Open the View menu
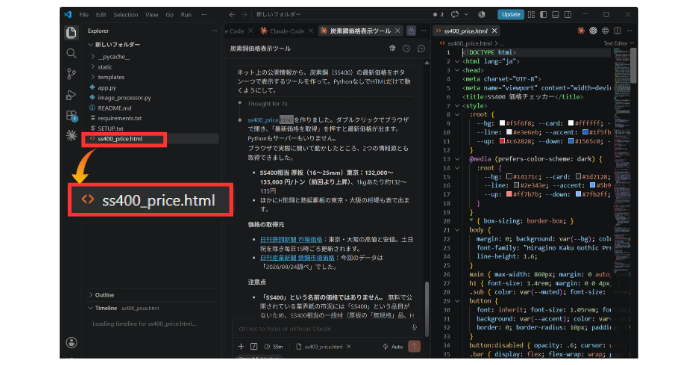This screenshot has width=698, height=365. pyautogui.click(x=151, y=15)
